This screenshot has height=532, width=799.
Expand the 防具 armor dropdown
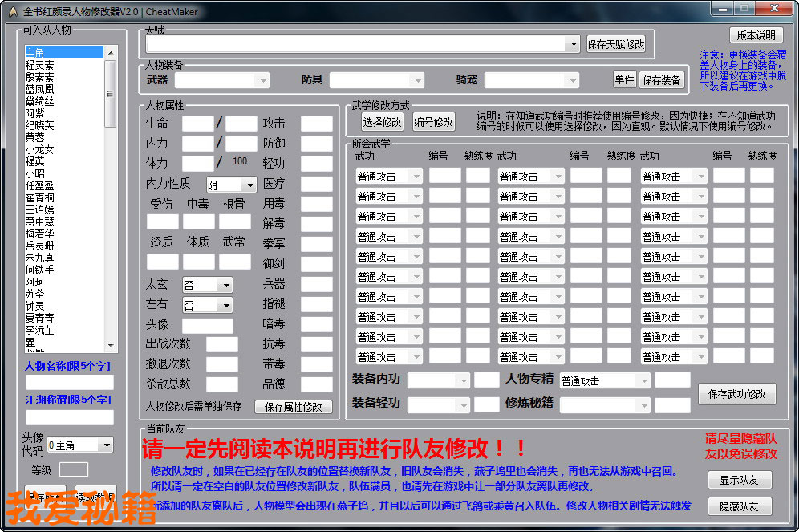pos(417,80)
